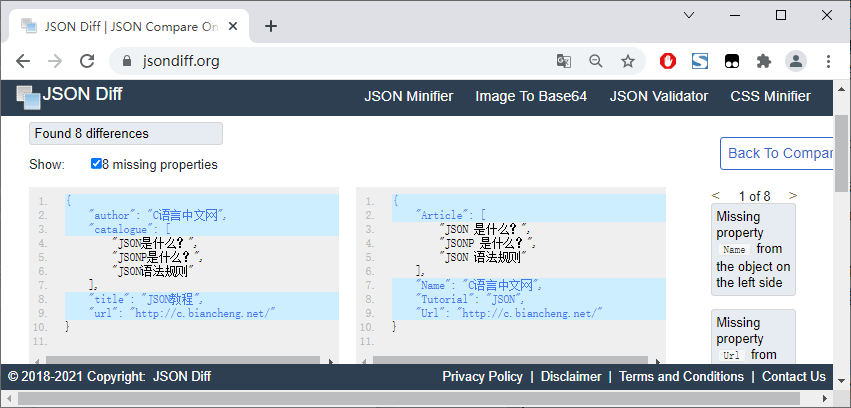Select the JSON Diff browser tab
Viewport: 851px width, 408px height.
pyautogui.click(x=129, y=26)
